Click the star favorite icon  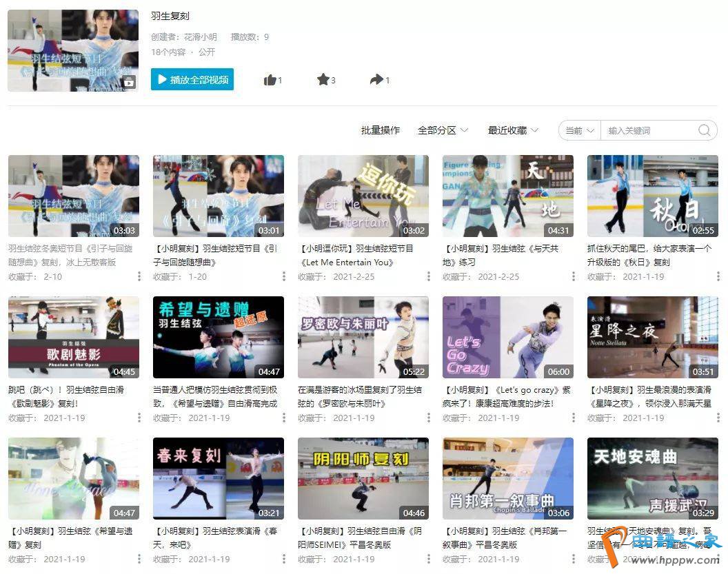tap(323, 80)
